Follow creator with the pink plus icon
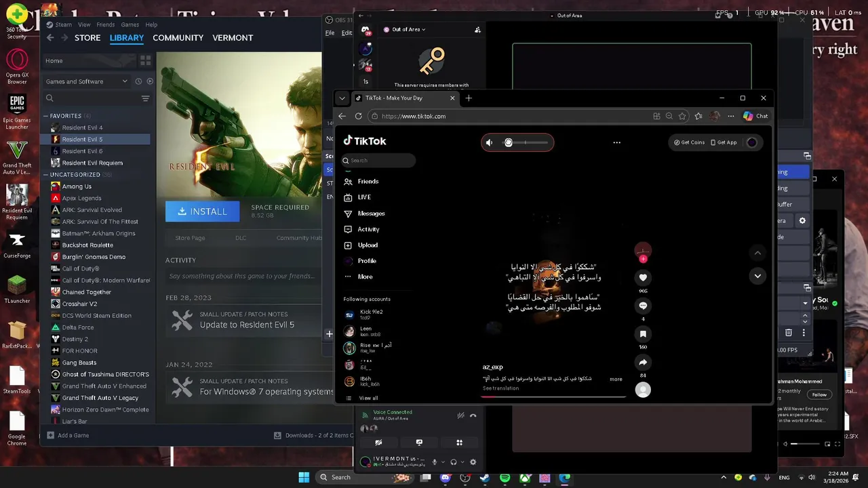Viewport: 868px width, 488px height. tap(643, 259)
